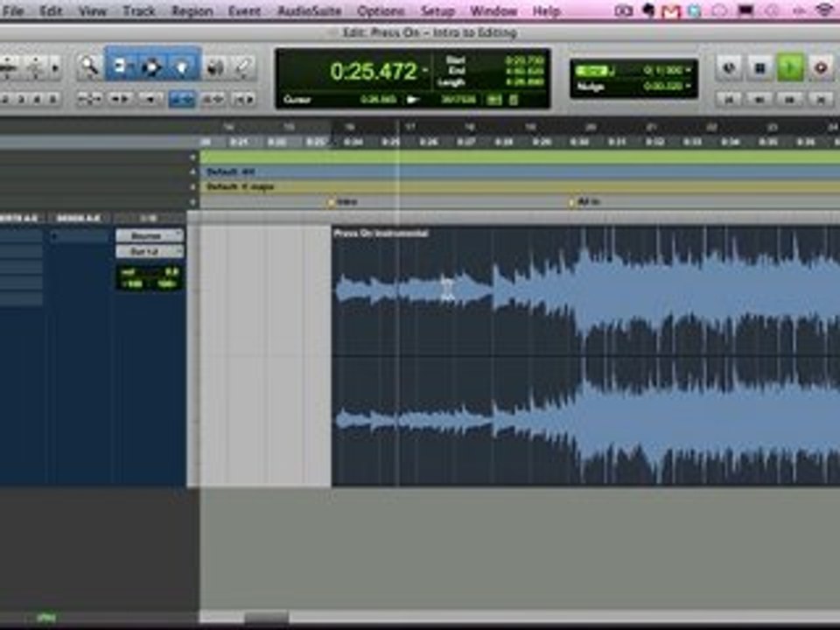840x630 pixels.
Task: Arm recording with the Record button
Action: coord(821,68)
